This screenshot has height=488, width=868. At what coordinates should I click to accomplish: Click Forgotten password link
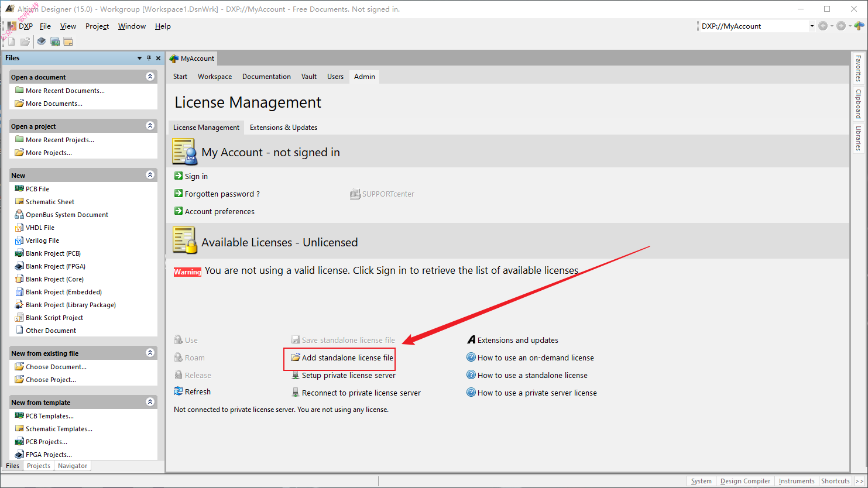[222, 194]
